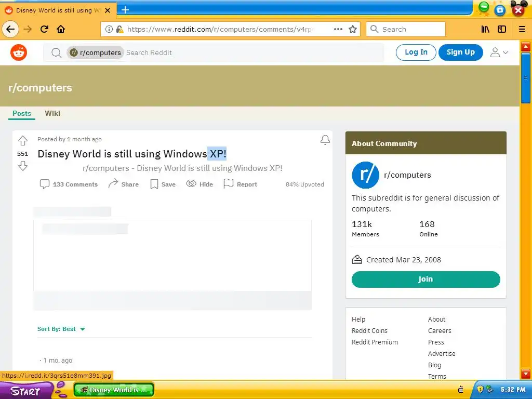Open the Advertise footer link

point(442,353)
